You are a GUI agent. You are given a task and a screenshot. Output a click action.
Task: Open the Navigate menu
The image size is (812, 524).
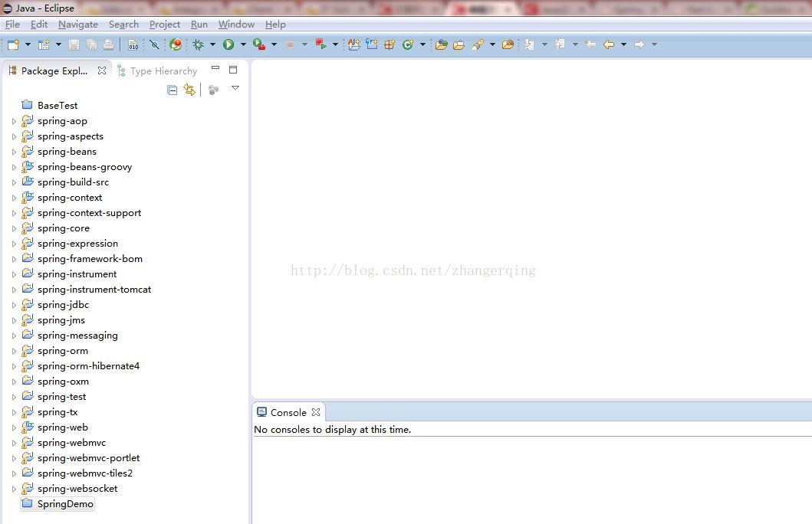point(78,25)
